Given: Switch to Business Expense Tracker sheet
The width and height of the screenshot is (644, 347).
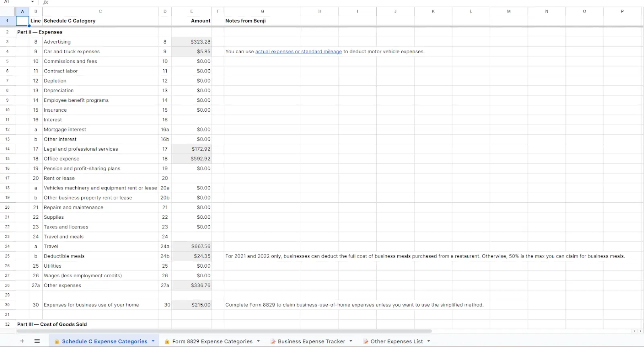Looking at the screenshot, I should pyautogui.click(x=312, y=341).
